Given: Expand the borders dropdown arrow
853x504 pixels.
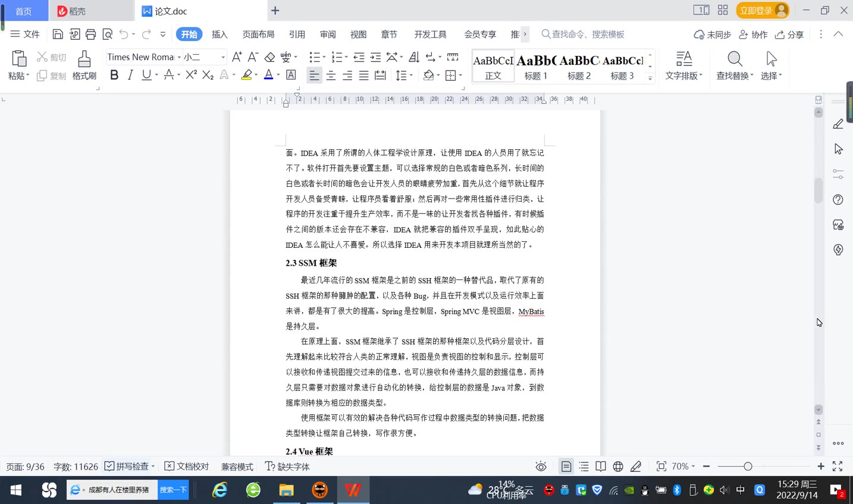Looking at the screenshot, I should pos(460,75).
